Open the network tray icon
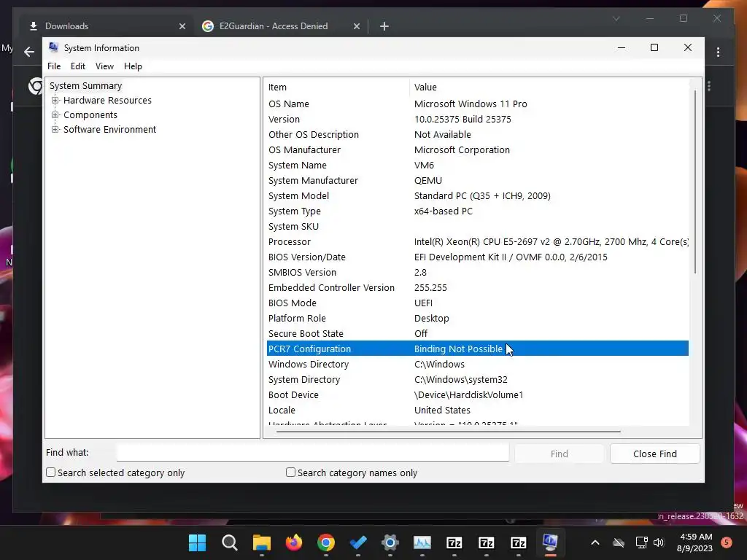Image resolution: width=747 pixels, height=560 pixels. point(641,542)
